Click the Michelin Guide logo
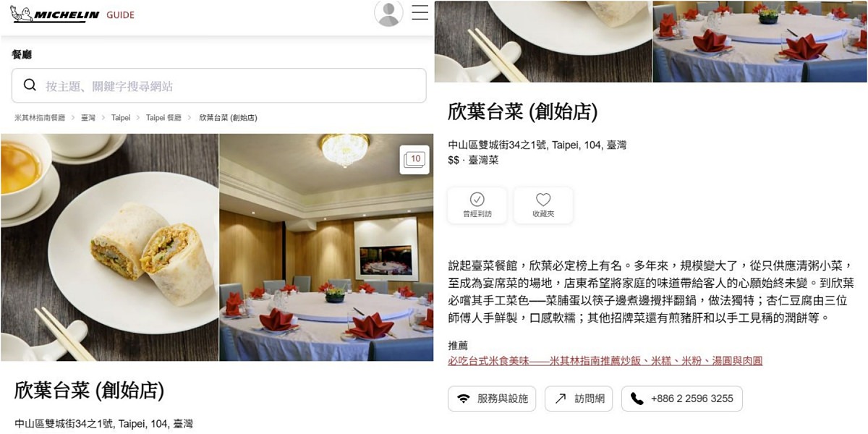 pyautogui.click(x=72, y=14)
